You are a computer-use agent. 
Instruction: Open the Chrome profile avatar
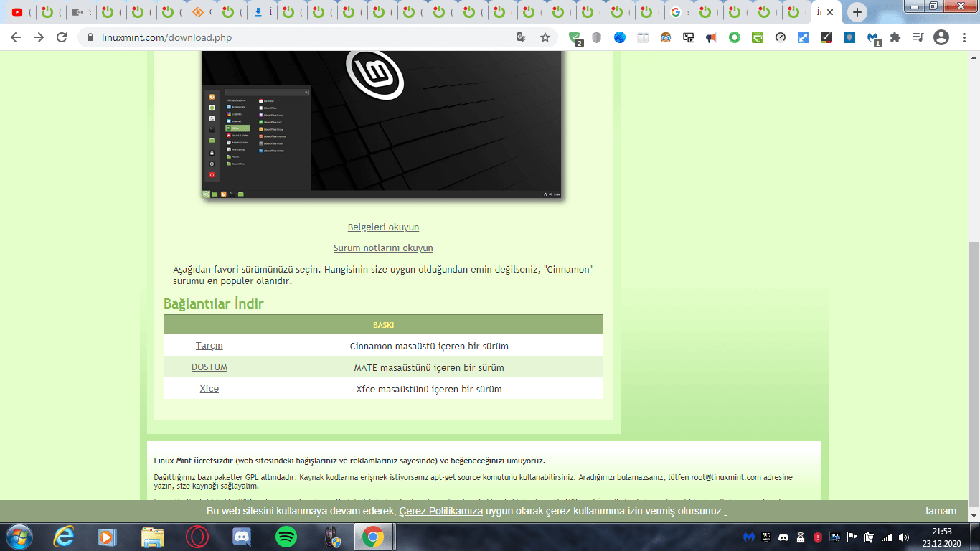tap(941, 37)
